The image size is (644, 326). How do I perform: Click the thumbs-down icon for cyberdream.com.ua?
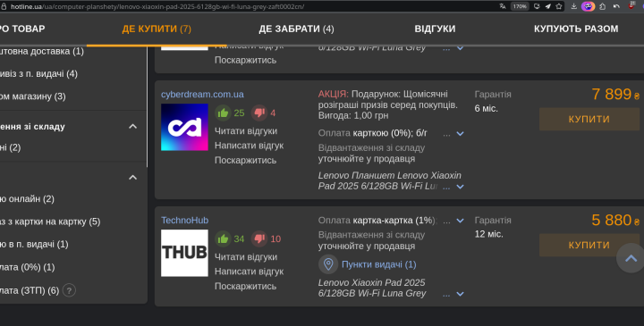tap(259, 113)
